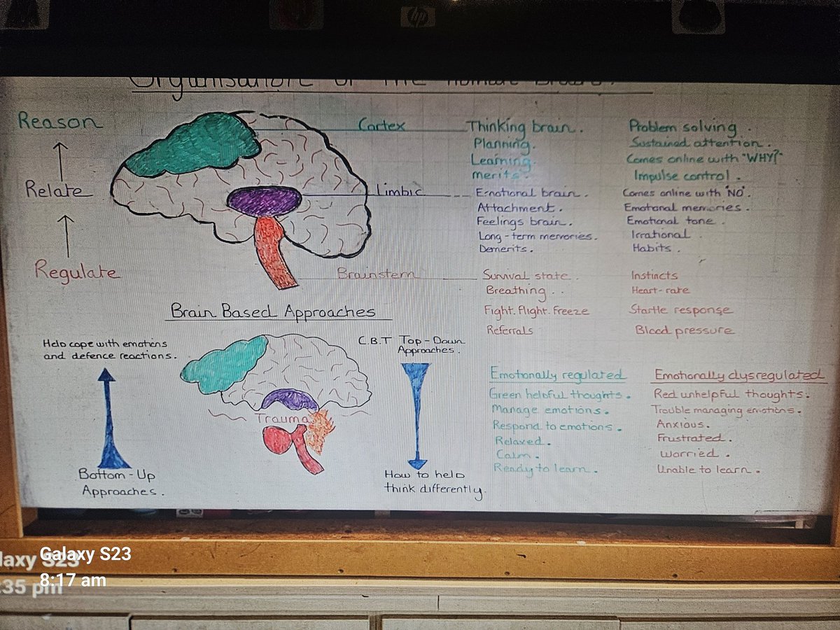The image size is (840, 630).
Task: Click the upward arrow beside Relate
Action: [59, 157]
